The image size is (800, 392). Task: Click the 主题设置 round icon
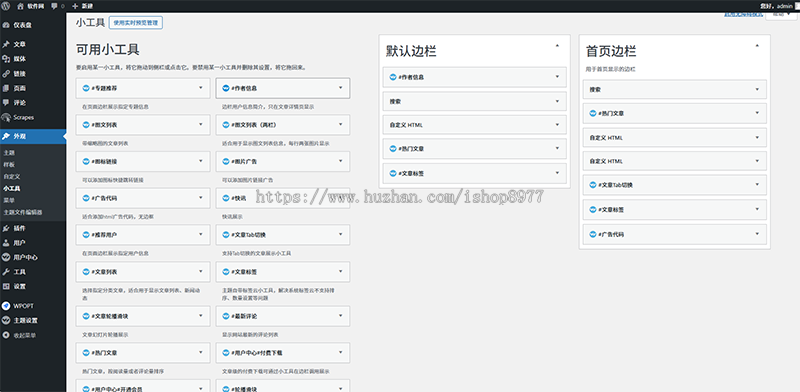click(x=6, y=321)
